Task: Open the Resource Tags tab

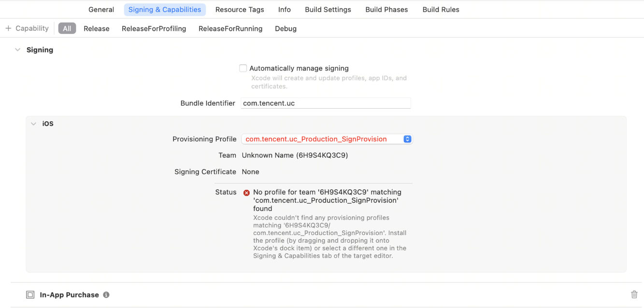Action: click(x=240, y=9)
